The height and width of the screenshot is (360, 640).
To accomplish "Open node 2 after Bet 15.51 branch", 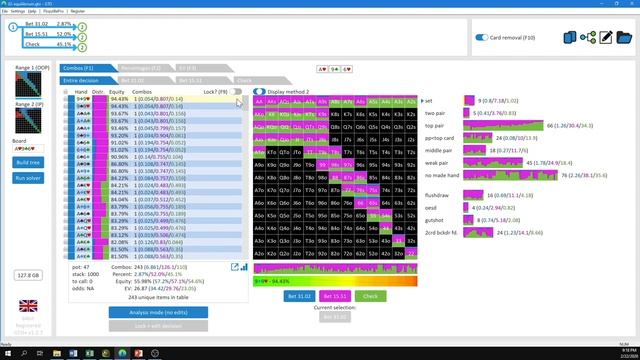I will coord(82,37).
